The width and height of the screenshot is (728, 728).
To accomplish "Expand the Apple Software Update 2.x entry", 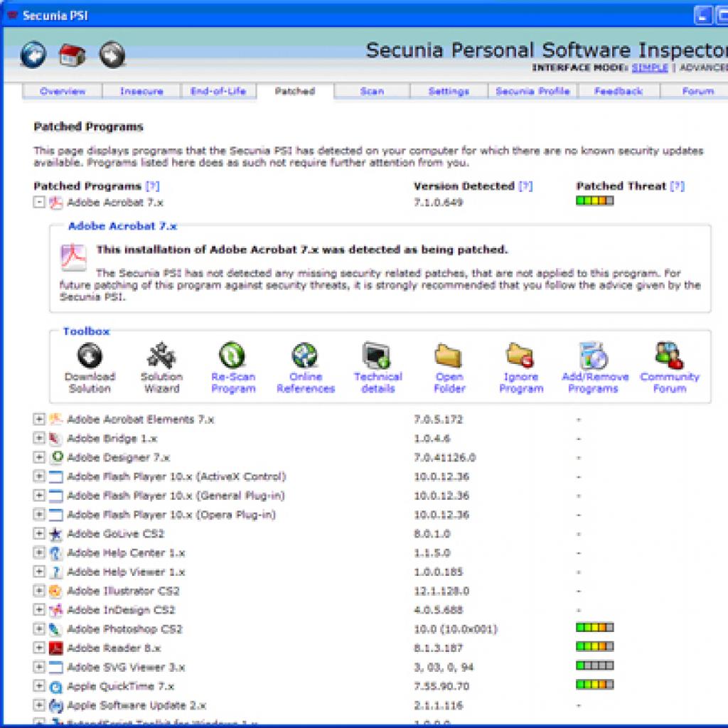I will point(39,705).
